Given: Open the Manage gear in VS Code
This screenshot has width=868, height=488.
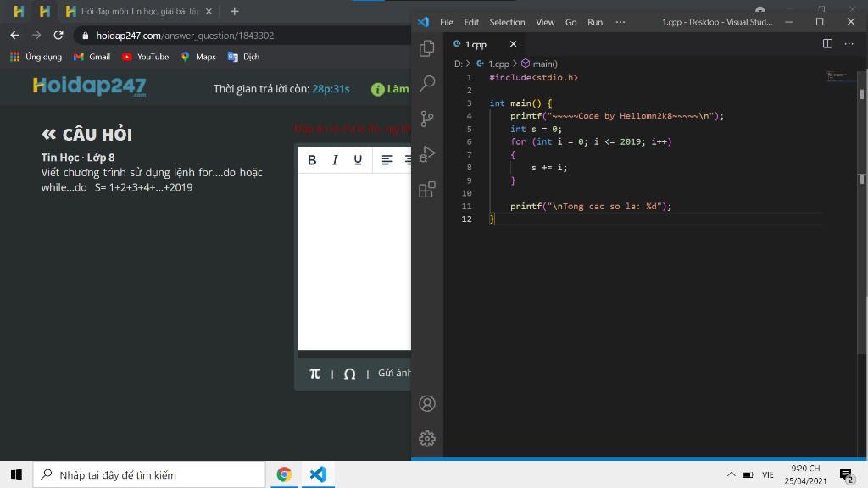Looking at the screenshot, I should [427, 438].
